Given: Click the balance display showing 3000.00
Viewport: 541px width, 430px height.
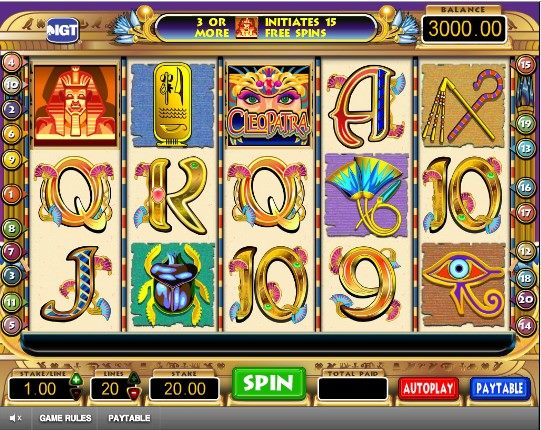Looking at the screenshot, I should coord(464,29).
